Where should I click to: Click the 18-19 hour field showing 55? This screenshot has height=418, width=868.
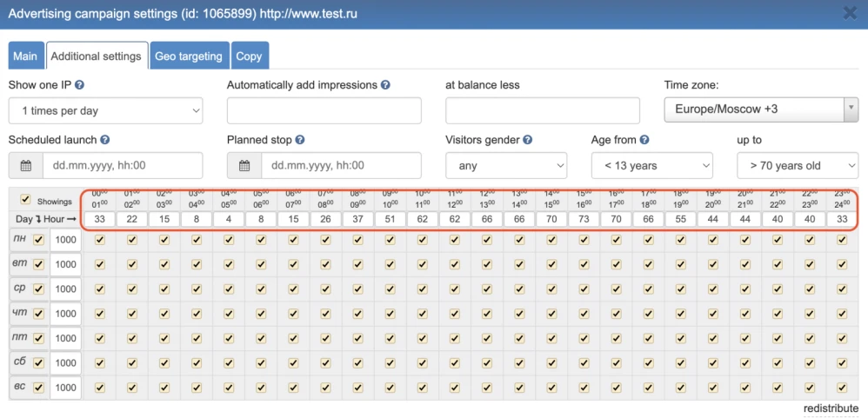(680, 219)
